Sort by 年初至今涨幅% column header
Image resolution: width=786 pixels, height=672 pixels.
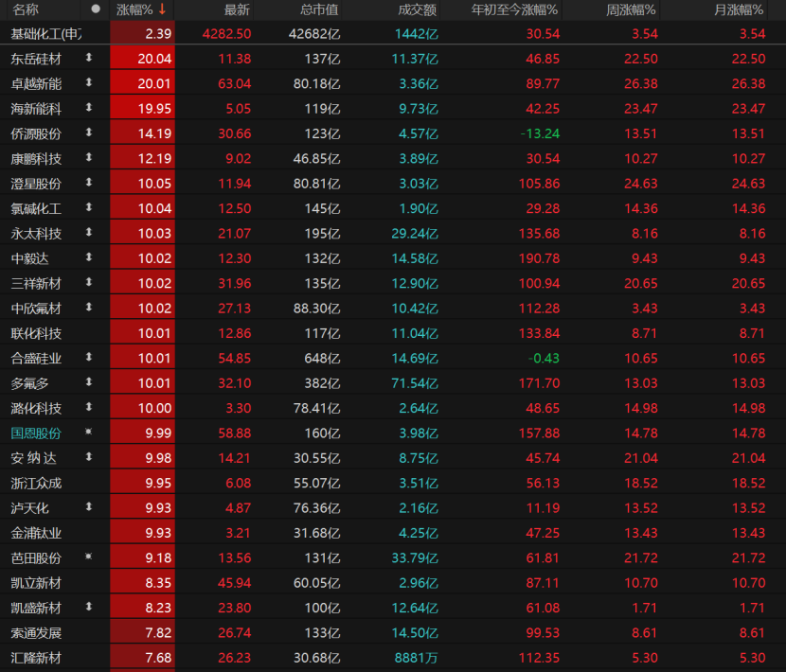point(514,9)
